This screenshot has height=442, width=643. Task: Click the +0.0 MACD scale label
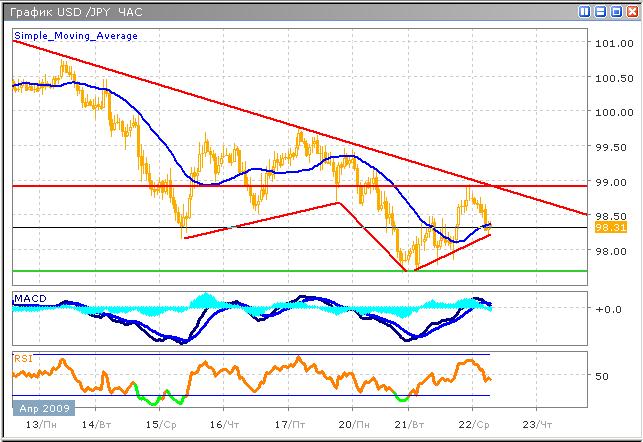pyautogui.click(x=606, y=309)
